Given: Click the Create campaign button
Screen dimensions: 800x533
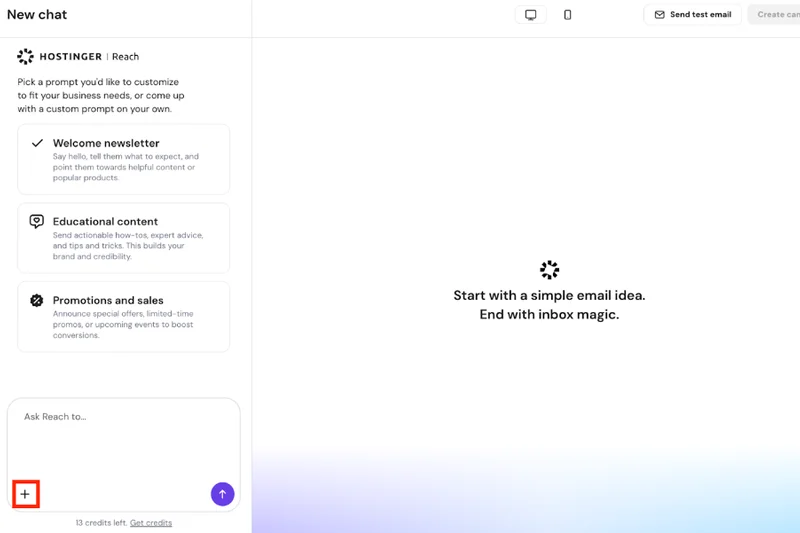Looking at the screenshot, I should point(776,15).
